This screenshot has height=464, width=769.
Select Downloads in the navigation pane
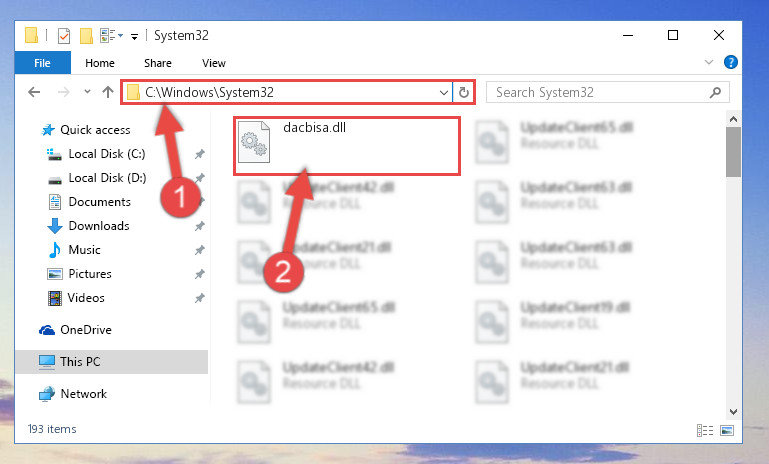tap(99, 226)
